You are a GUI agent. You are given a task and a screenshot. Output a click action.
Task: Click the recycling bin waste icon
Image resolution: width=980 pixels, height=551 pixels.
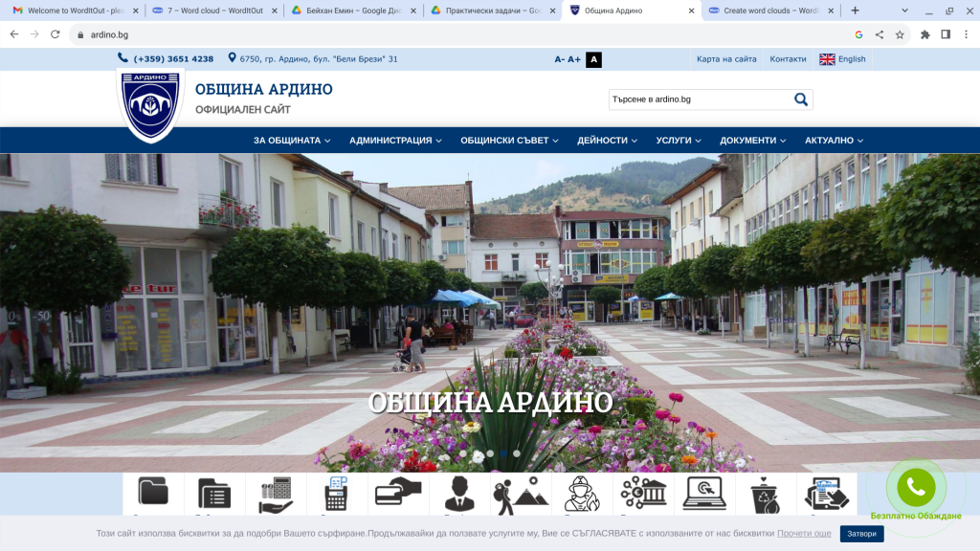[766, 495]
